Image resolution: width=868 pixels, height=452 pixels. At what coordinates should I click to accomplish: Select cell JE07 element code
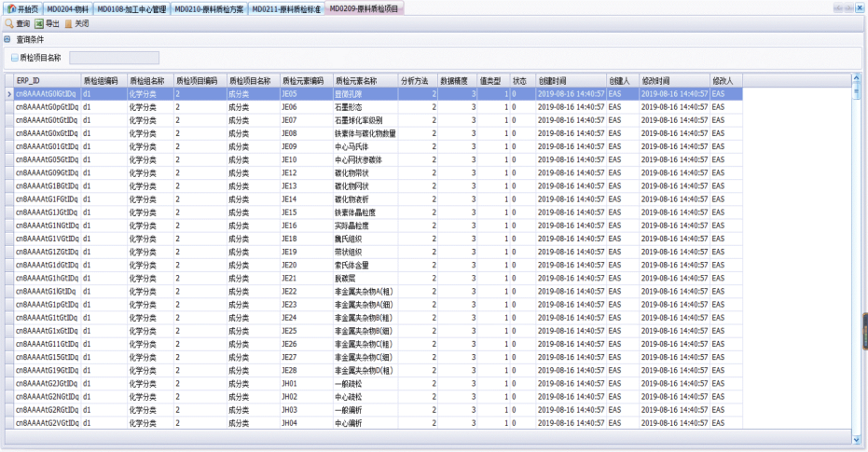coord(307,120)
